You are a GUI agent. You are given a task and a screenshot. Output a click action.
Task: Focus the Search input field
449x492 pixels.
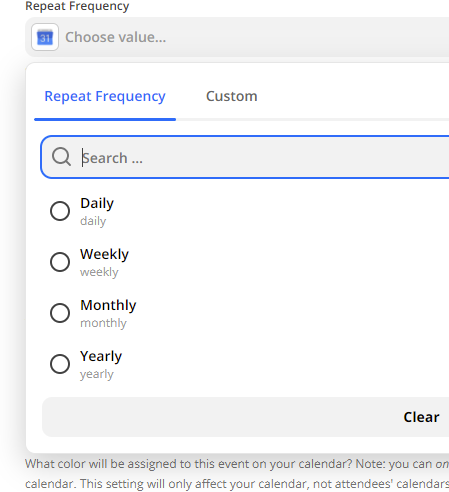pyautogui.click(x=245, y=157)
